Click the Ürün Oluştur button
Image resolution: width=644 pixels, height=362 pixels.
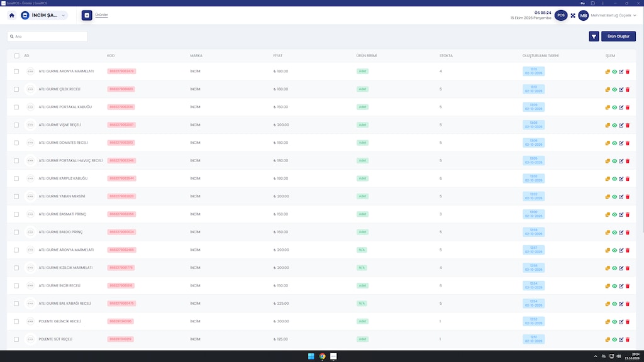point(618,36)
